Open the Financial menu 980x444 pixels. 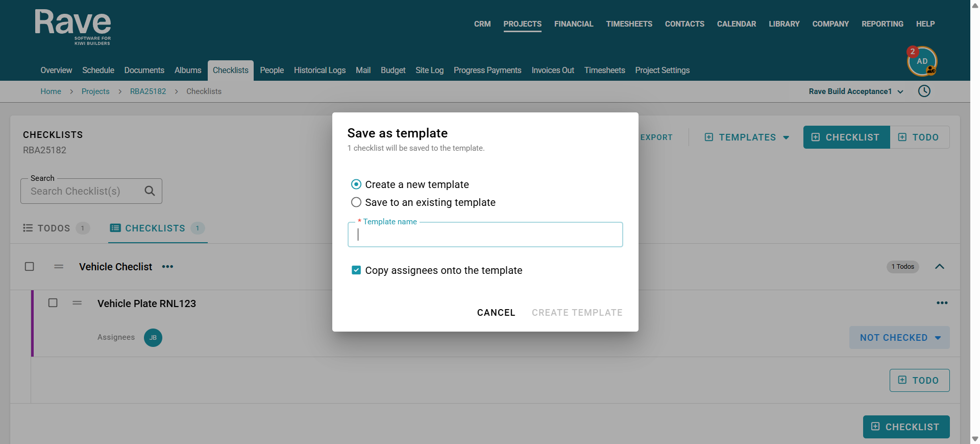point(574,24)
